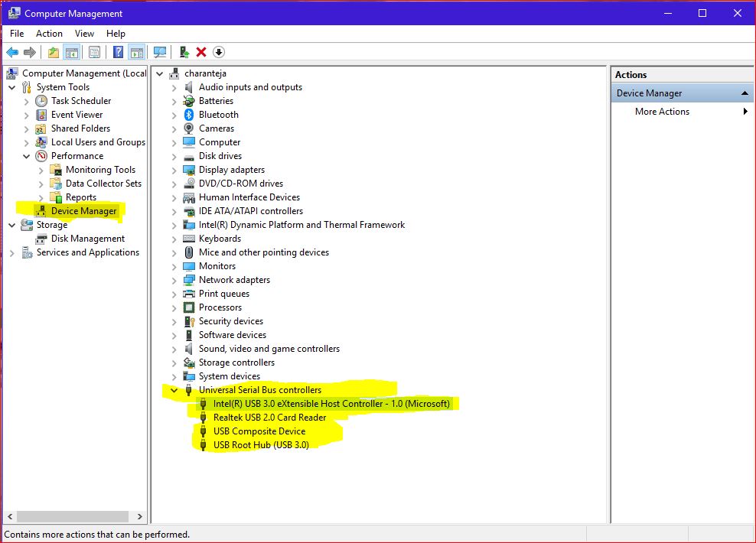Image resolution: width=756 pixels, height=543 pixels.
Task: Click the Security devices key icon
Action: 189,321
